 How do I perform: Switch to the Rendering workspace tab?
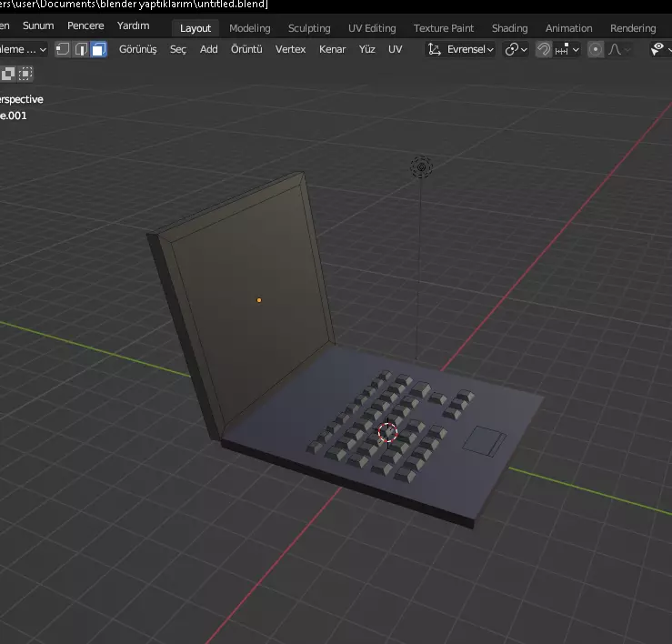tap(633, 28)
